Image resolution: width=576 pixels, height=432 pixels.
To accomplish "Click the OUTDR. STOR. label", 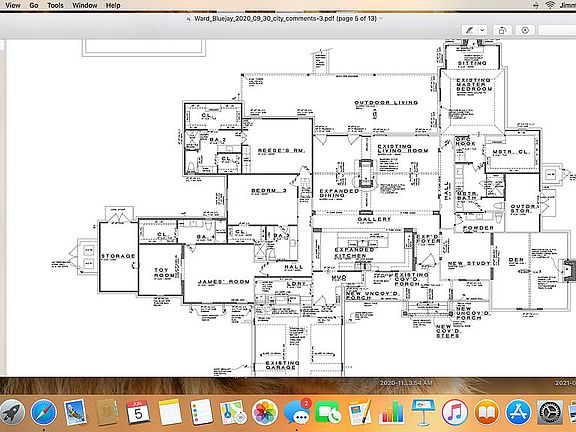I will 525,209.
